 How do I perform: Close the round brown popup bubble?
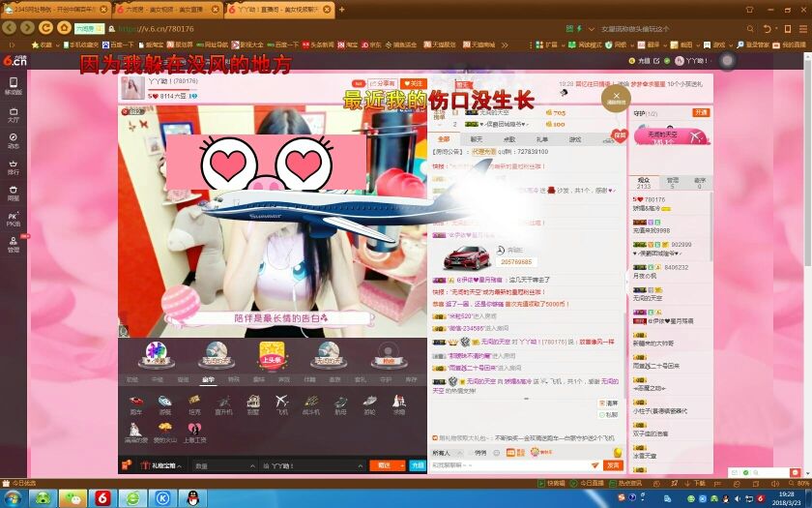coord(616,98)
